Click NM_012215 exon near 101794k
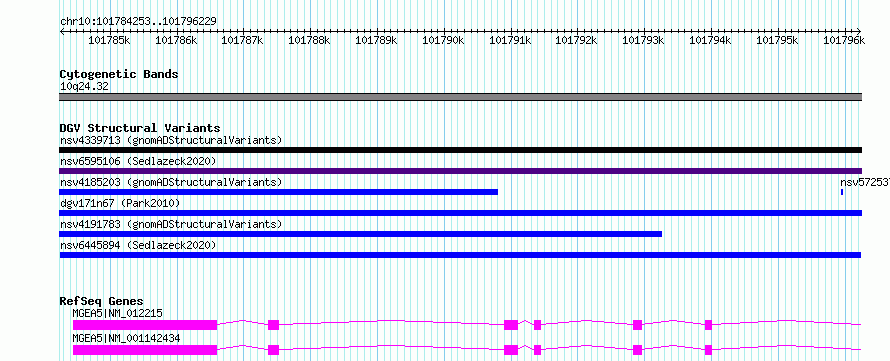The width and height of the screenshot is (890, 361). [708, 325]
